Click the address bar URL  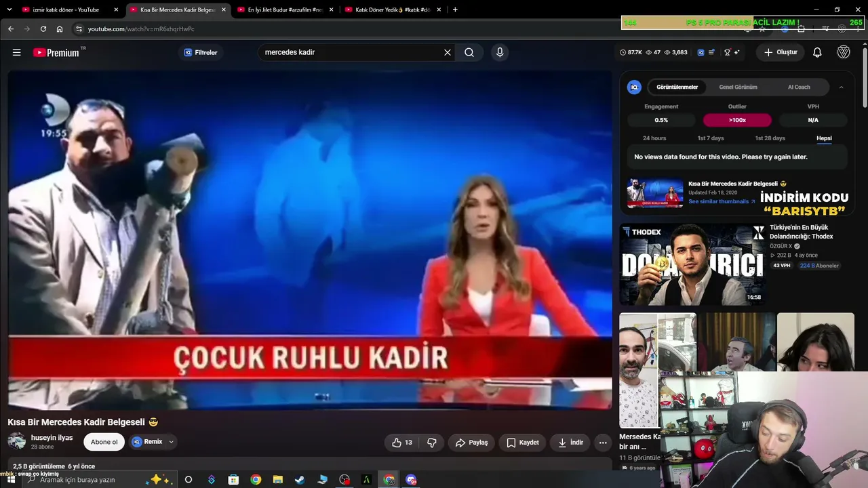[141, 29]
